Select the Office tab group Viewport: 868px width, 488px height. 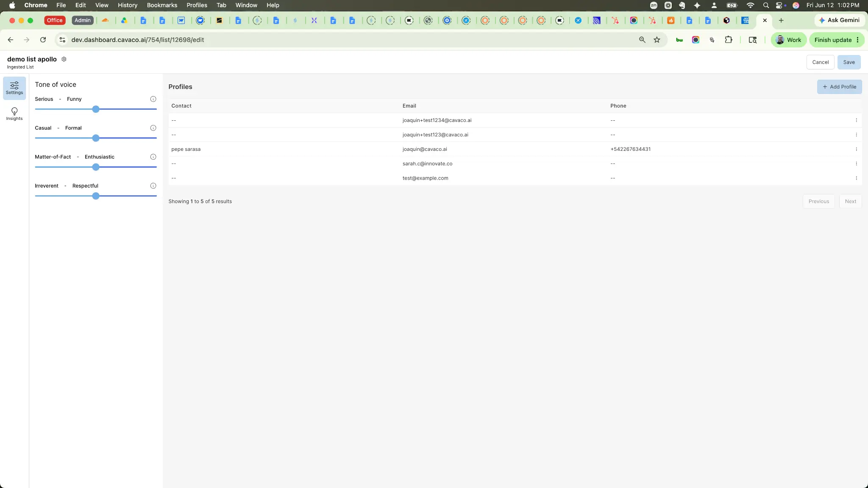[55, 20]
